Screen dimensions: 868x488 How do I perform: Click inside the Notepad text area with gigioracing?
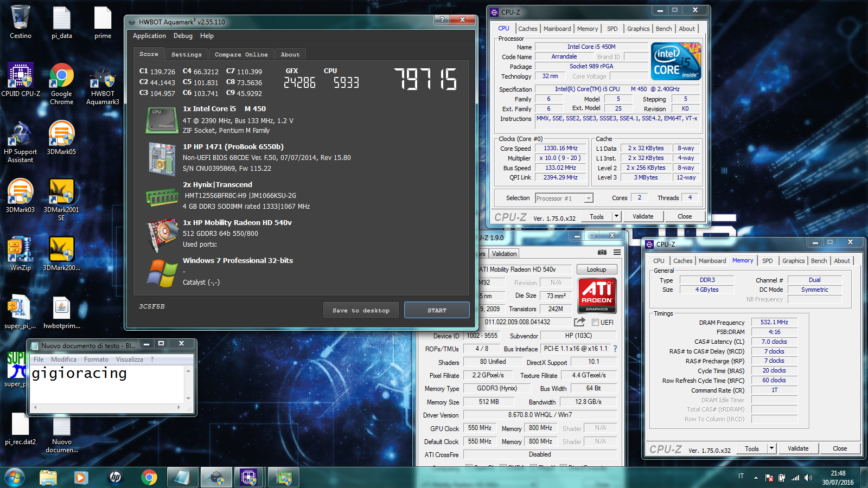click(107, 384)
